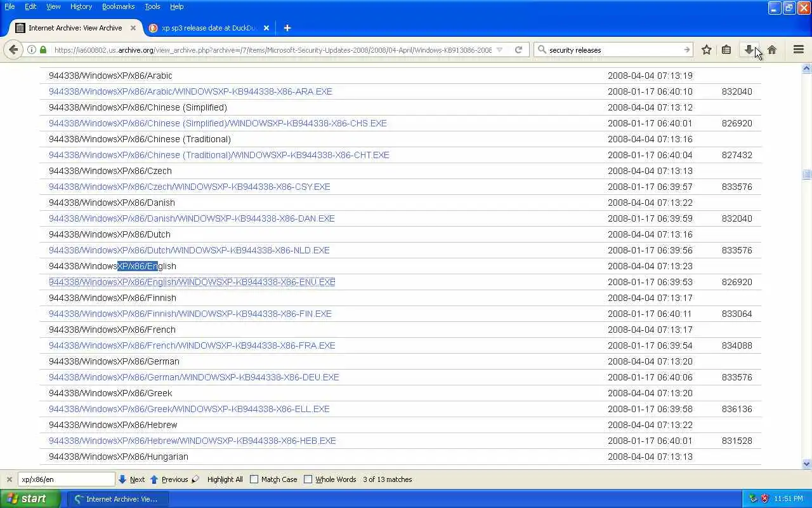Click the green padlock security icon

[43, 50]
